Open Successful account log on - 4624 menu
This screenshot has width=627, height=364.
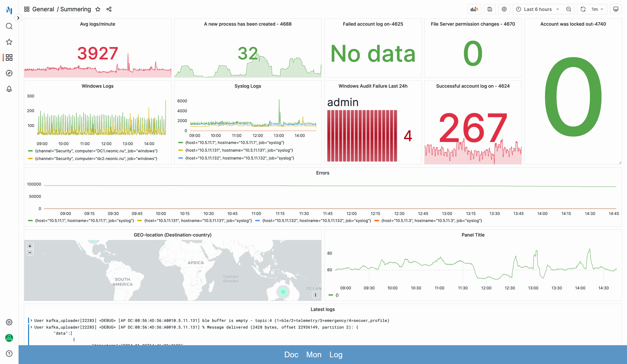[x=473, y=86]
